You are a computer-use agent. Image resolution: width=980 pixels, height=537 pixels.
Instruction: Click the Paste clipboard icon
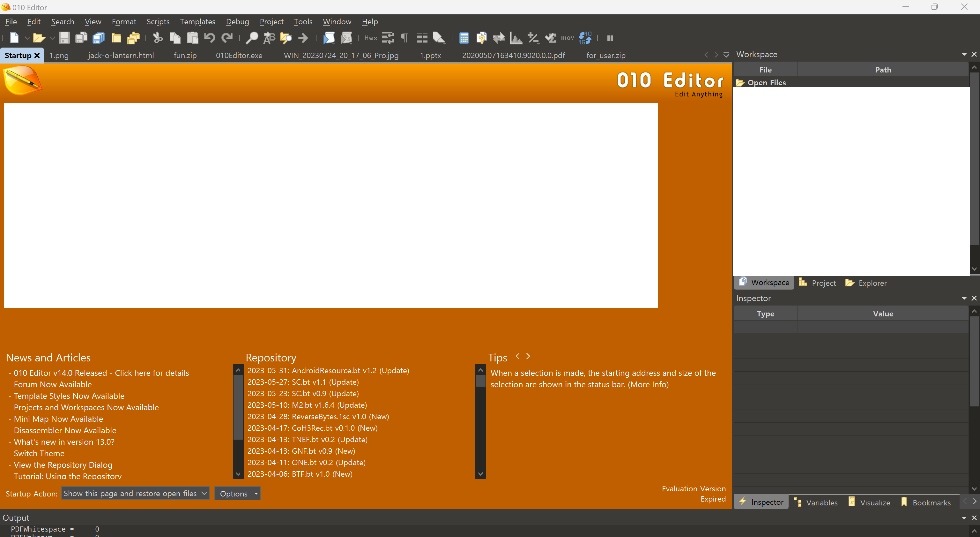pyautogui.click(x=192, y=38)
